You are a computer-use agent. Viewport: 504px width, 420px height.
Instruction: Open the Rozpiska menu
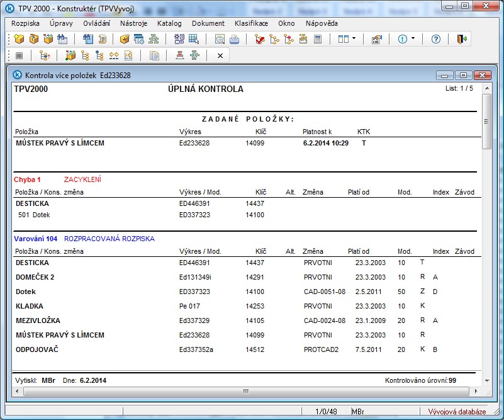pyautogui.click(x=25, y=23)
